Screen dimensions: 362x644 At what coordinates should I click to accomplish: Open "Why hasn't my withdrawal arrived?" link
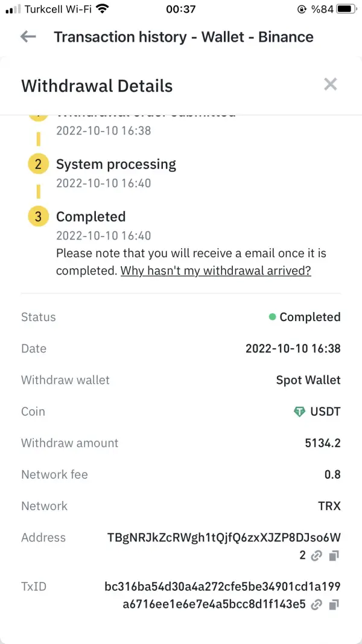point(215,271)
